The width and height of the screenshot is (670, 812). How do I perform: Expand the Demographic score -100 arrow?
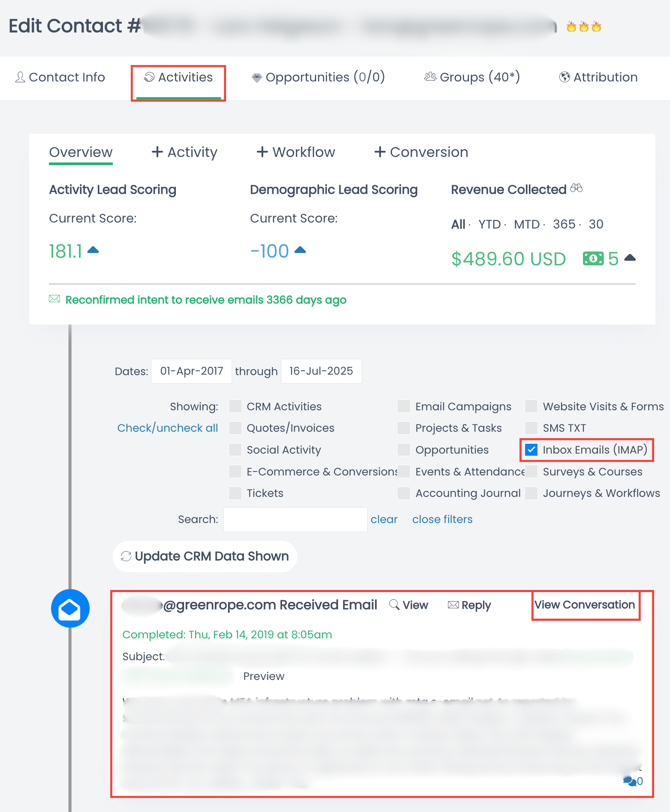(x=300, y=250)
